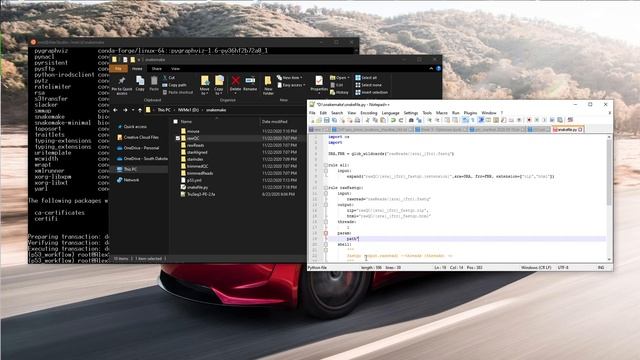Click NVMe1 (D:) in the address breadcrumb
This screenshot has height=360, width=640.
(x=188, y=110)
